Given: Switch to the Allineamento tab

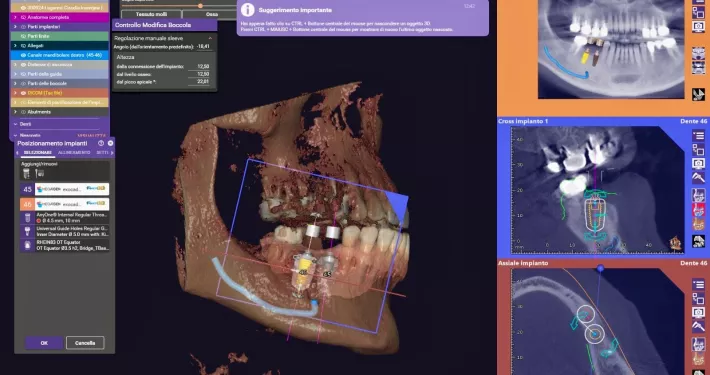Looking at the screenshot, I should click(x=74, y=153).
